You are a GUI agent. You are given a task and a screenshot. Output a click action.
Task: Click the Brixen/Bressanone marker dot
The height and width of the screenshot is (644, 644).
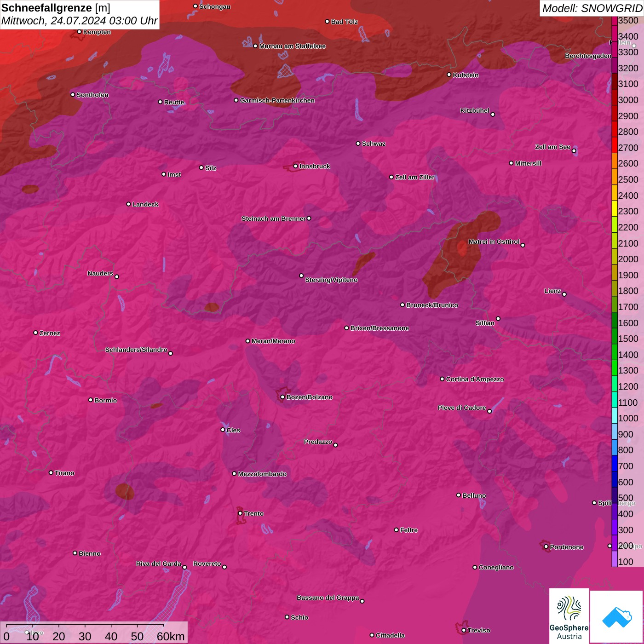pos(347,328)
